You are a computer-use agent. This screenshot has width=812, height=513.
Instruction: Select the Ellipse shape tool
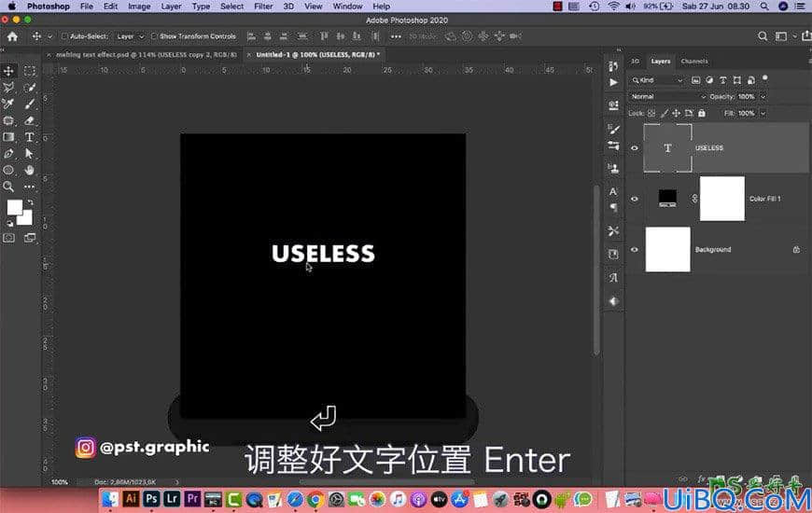pos(8,171)
